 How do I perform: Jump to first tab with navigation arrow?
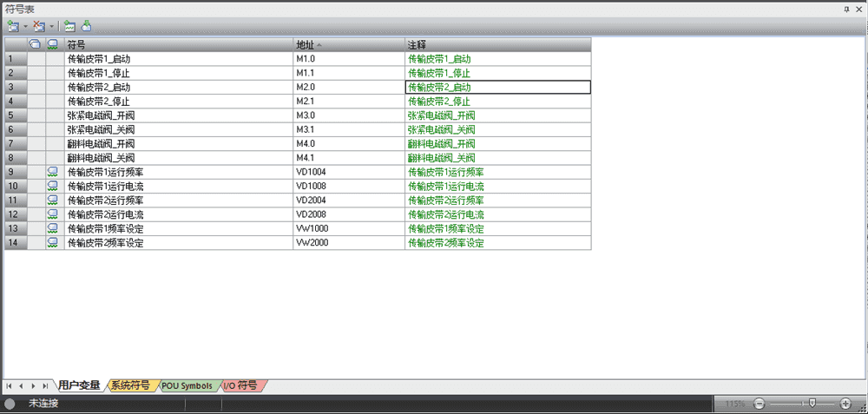[10, 385]
